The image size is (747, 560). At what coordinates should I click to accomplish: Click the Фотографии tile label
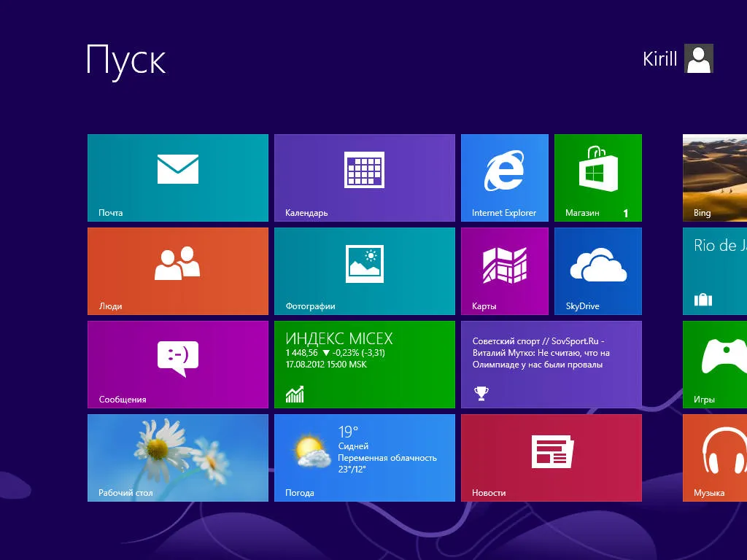pyautogui.click(x=310, y=306)
